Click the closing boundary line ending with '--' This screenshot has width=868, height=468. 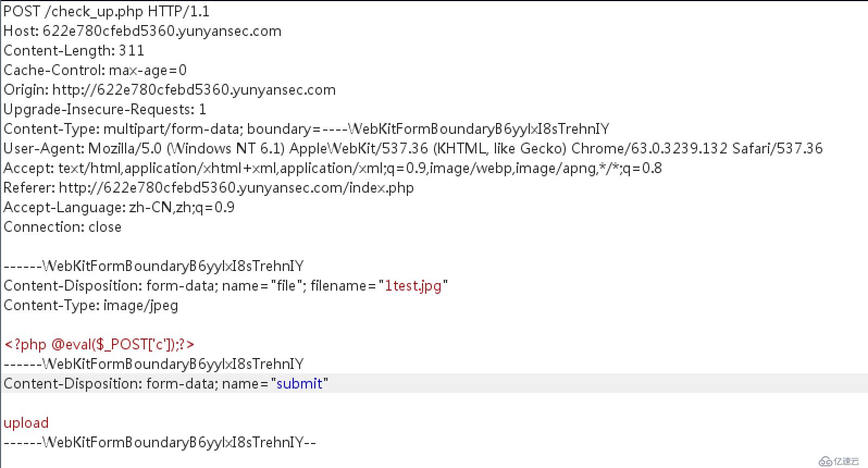[x=160, y=442]
